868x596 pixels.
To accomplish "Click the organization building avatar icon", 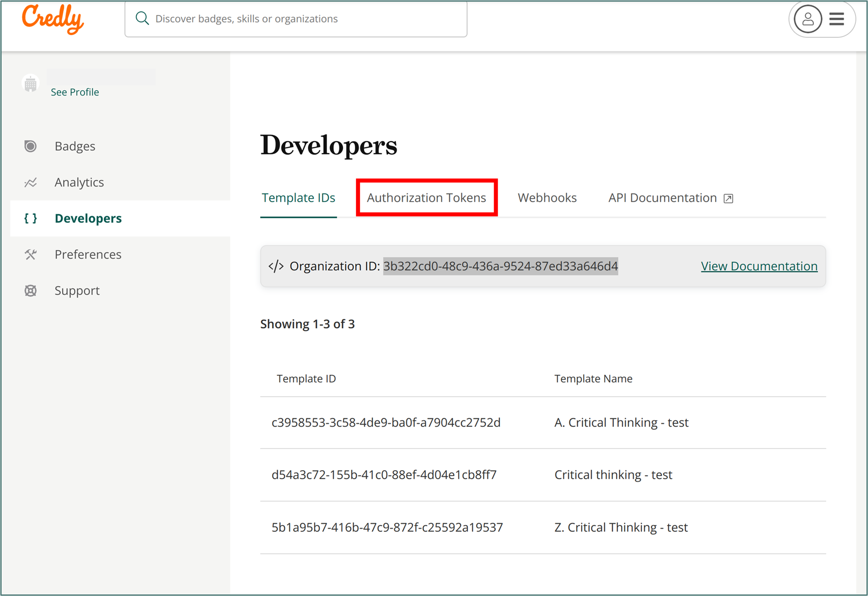I will click(x=30, y=84).
